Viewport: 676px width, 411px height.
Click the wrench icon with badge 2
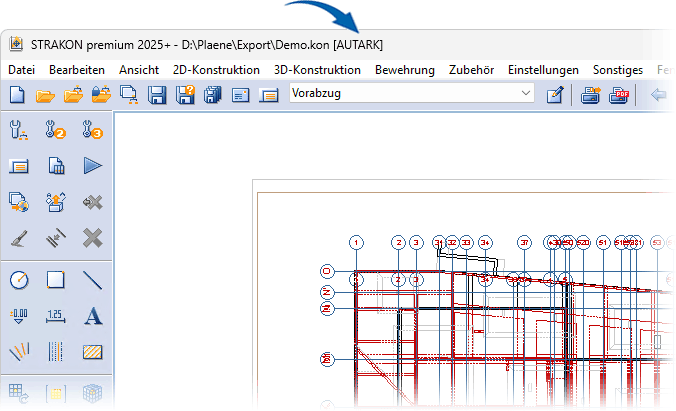(56, 129)
